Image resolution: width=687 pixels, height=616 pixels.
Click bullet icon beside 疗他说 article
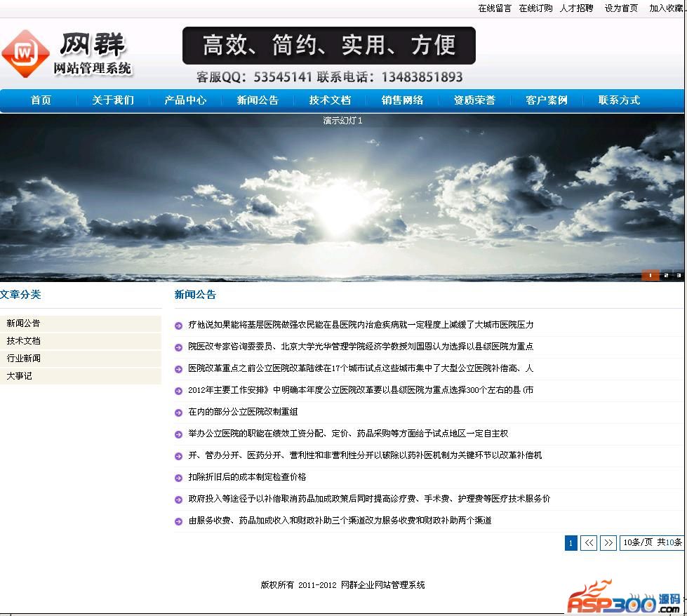pyautogui.click(x=178, y=326)
